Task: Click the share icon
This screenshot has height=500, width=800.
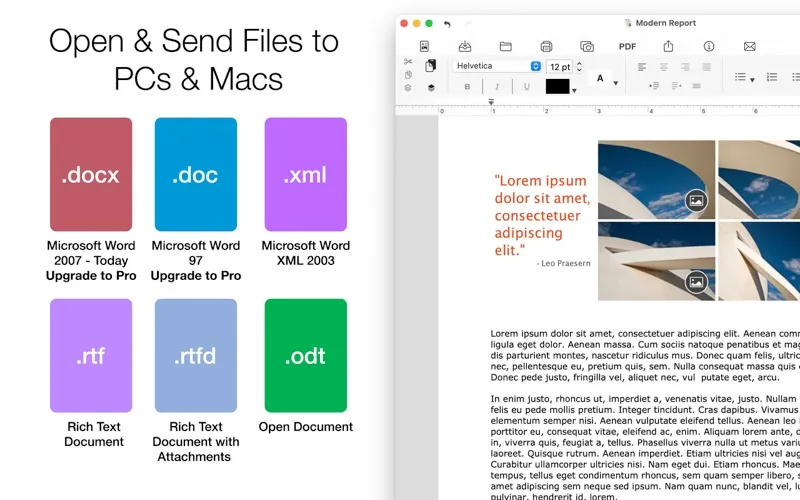Action: (668, 46)
